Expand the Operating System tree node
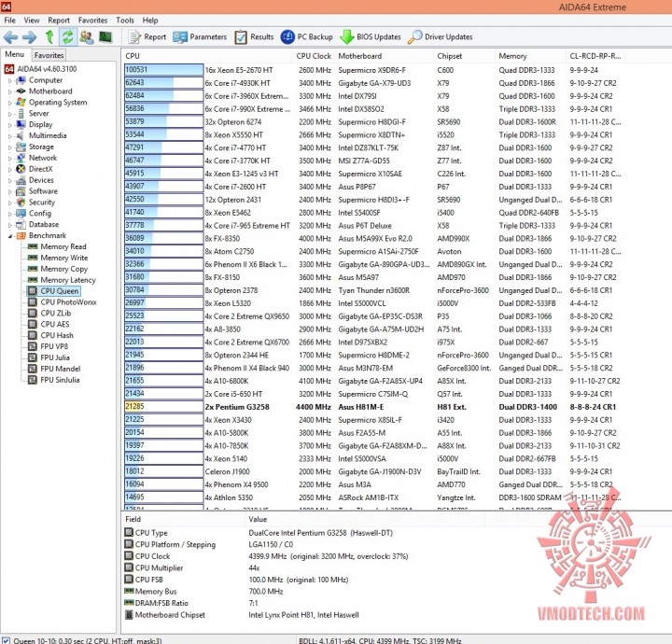This screenshot has width=672, height=644. coord(10,103)
